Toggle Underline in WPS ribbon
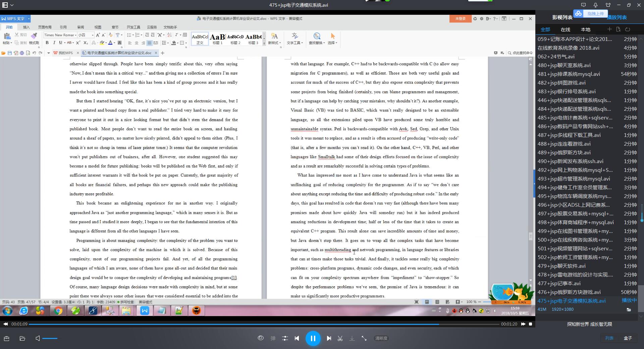The height and width of the screenshot is (349, 644). click(60, 43)
